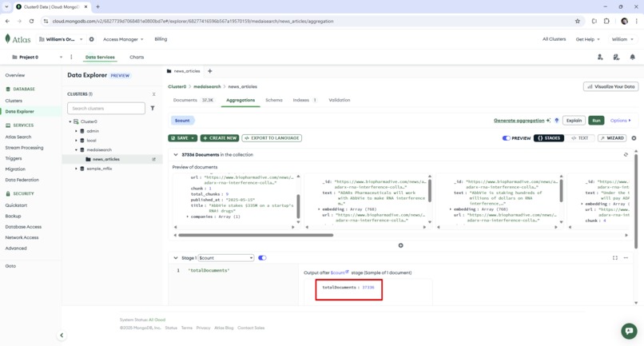Click the Atlas leaf logo

[7, 38]
